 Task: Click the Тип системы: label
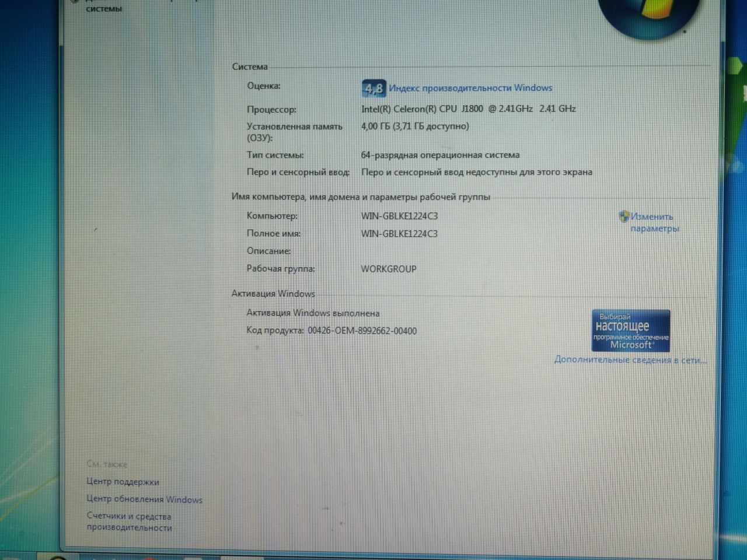click(x=275, y=155)
